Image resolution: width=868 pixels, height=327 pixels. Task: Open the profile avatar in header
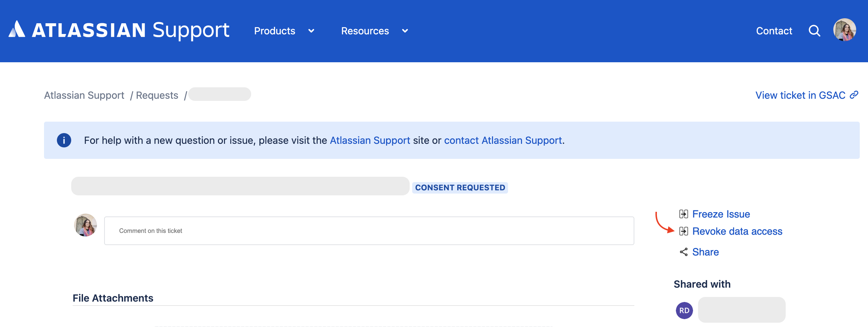point(844,30)
